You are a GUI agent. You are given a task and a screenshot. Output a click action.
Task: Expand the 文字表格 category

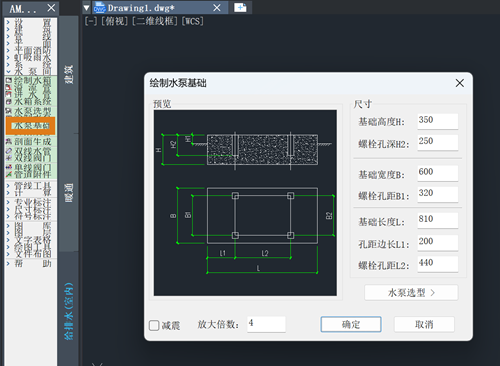[x=8, y=240]
